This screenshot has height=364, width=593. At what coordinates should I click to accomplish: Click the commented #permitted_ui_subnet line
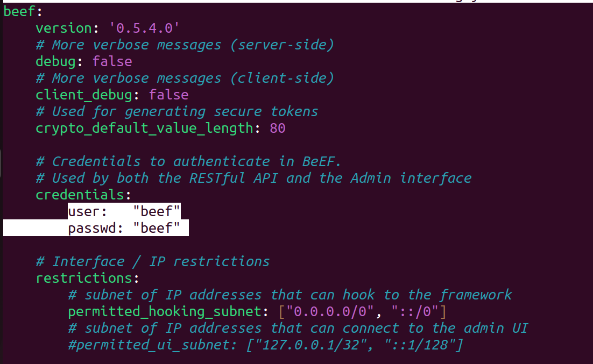coord(265,345)
